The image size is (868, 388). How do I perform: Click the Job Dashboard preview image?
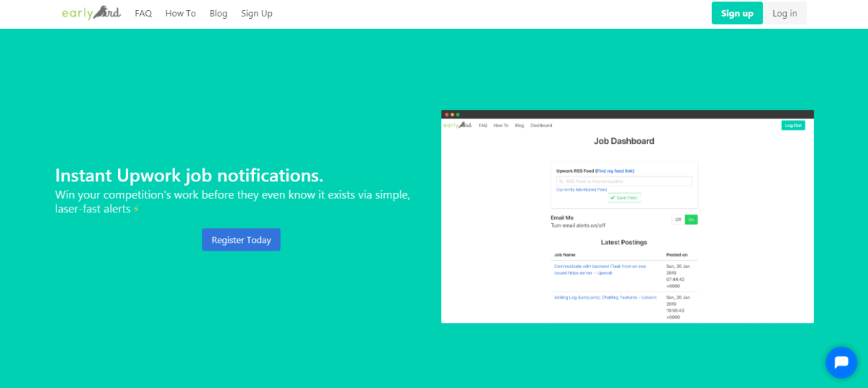627,216
